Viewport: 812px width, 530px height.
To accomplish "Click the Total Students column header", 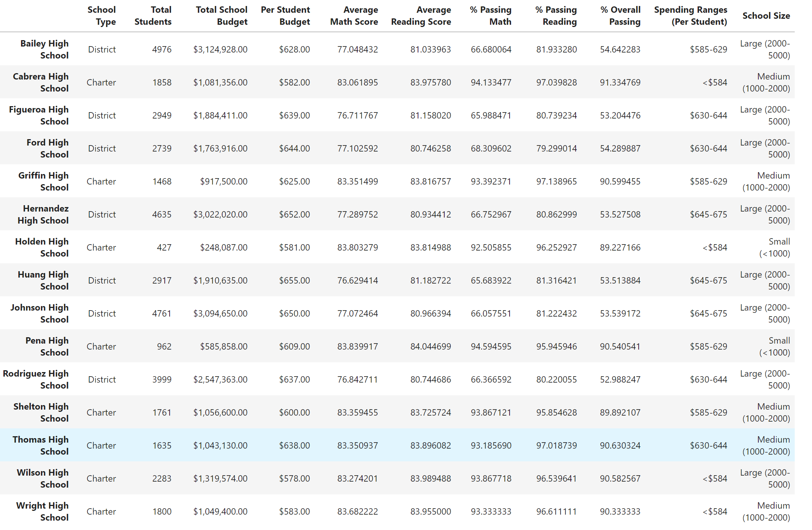I will (153, 16).
